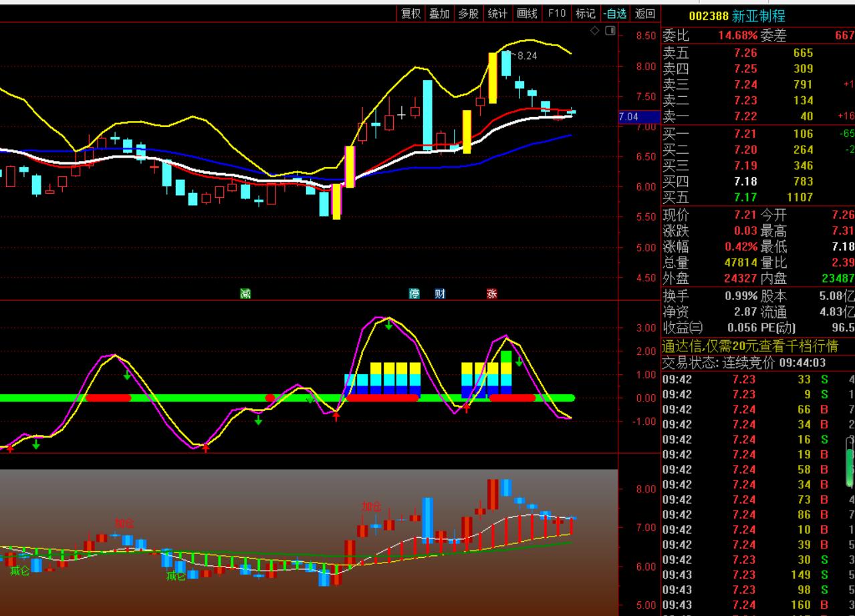This screenshot has height=616, width=855.
Task: Click the 卖五 price 7.26
Action: click(x=745, y=53)
